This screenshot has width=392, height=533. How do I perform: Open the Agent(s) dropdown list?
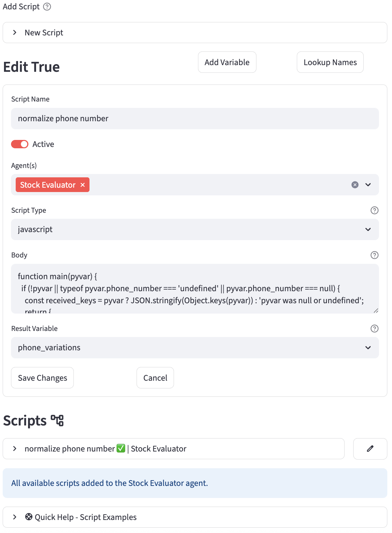point(368,185)
